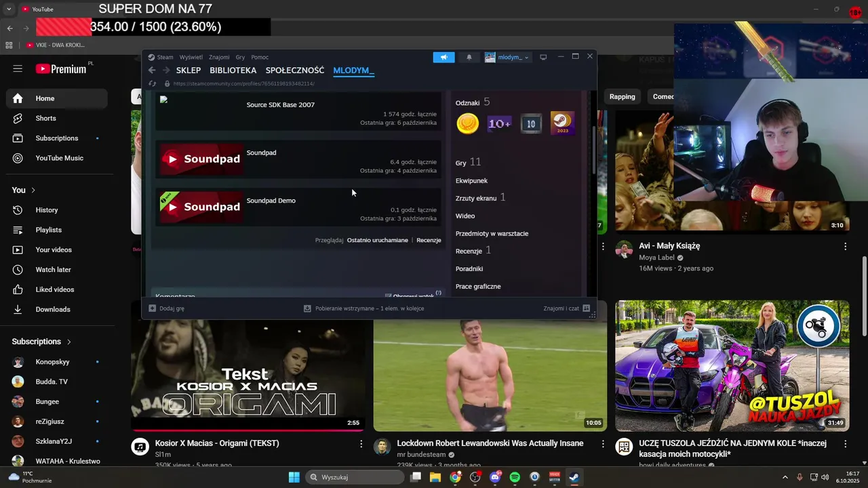Open Poradniki profile link
Viewport: 868px width, 488px height.
[x=469, y=269]
